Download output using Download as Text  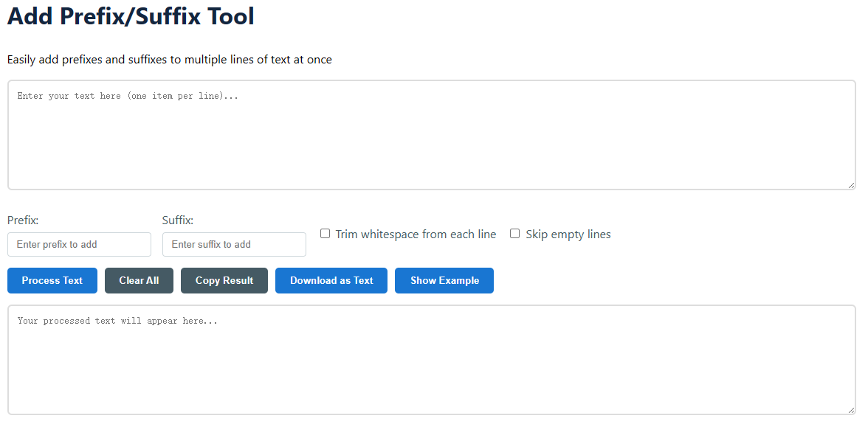(x=331, y=280)
